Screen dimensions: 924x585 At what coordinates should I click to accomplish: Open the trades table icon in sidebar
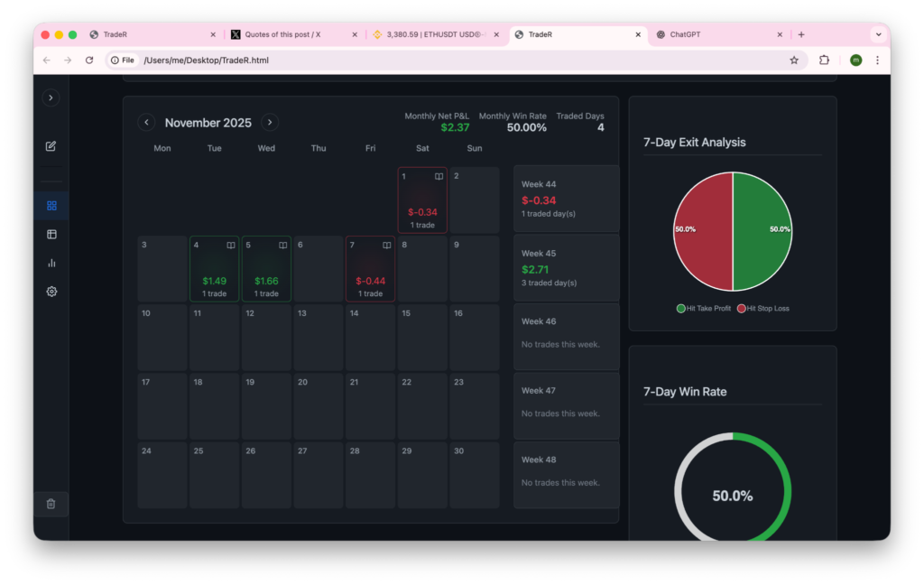(51, 235)
